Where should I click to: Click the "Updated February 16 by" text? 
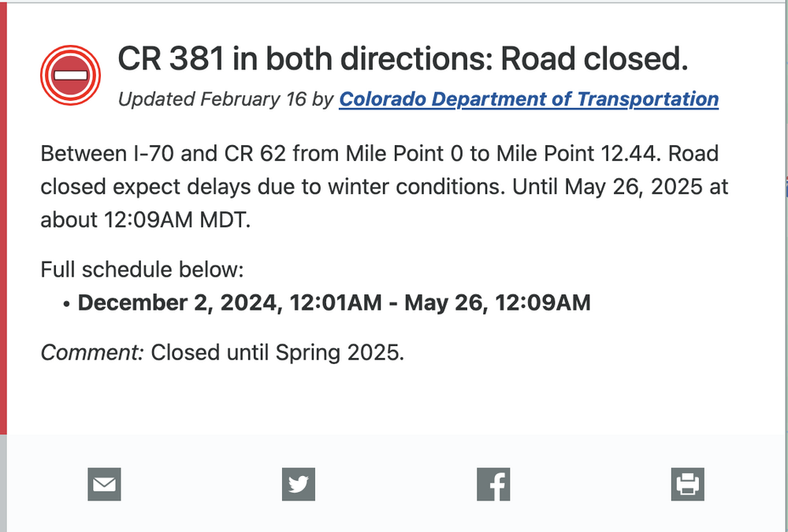point(225,99)
